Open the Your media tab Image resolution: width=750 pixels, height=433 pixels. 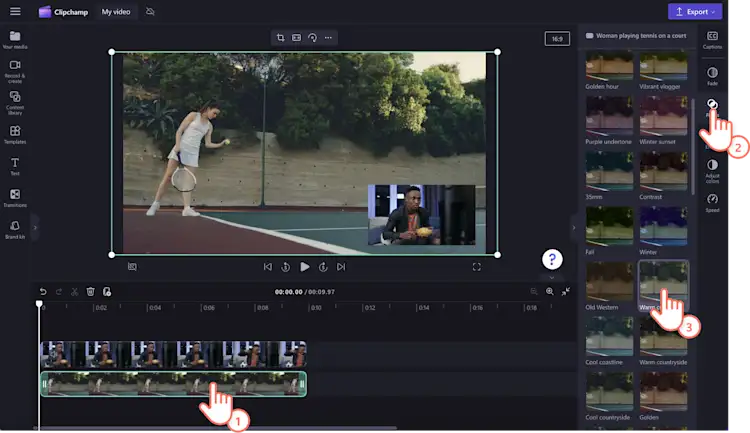point(15,40)
